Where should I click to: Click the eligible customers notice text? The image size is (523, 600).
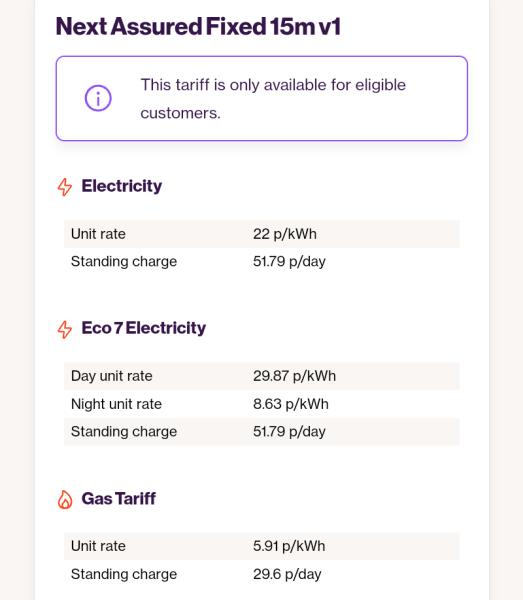[273, 99]
